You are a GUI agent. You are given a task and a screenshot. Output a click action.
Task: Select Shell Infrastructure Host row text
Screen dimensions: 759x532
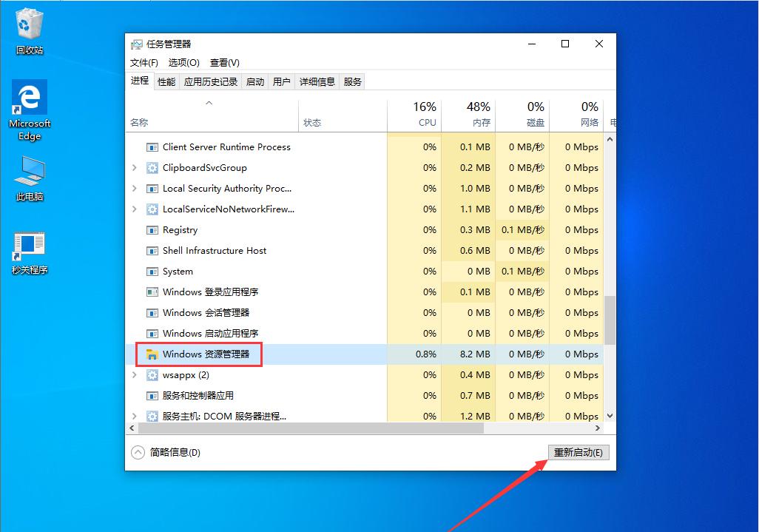click(215, 251)
